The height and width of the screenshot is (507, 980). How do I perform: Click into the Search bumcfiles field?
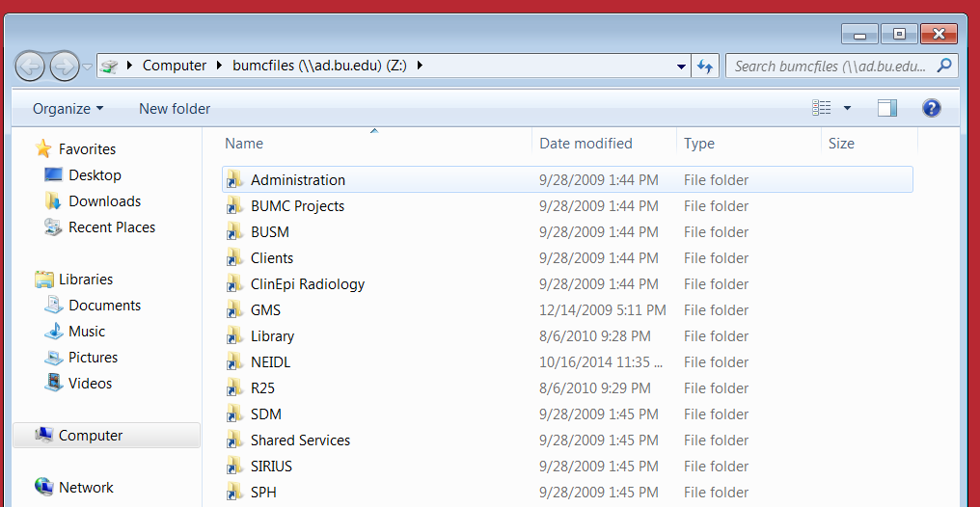pyautogui.click(x=831, y=66)
